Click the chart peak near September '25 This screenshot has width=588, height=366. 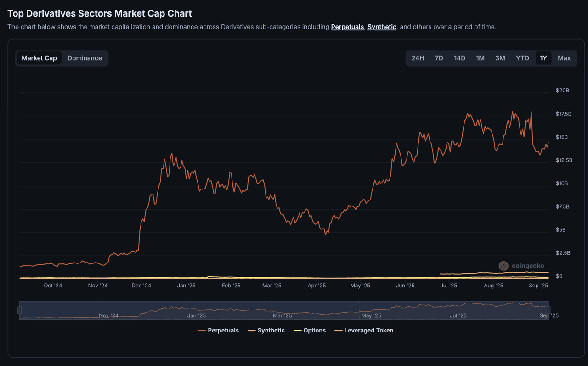point(531,112)
